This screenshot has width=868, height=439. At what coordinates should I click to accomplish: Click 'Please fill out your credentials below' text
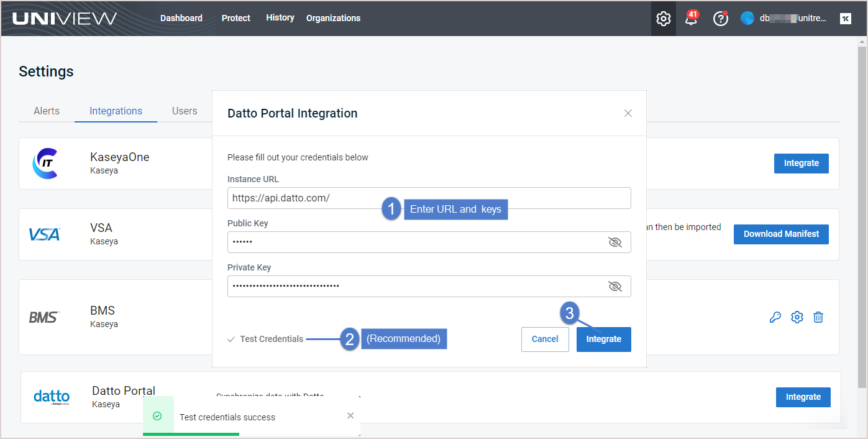(x=298, y=157)
